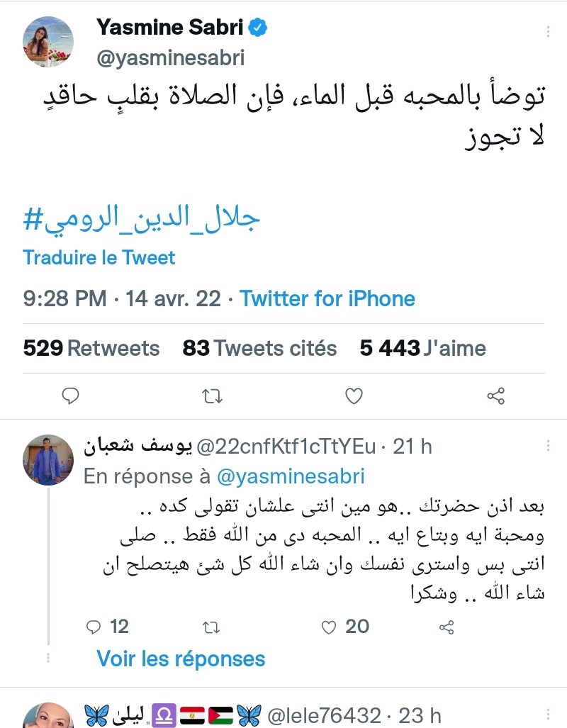Screen dimensions: 567x728
Task: Reply to Yasmine Sabri's tweet
Action: click(x=70, y=396)
